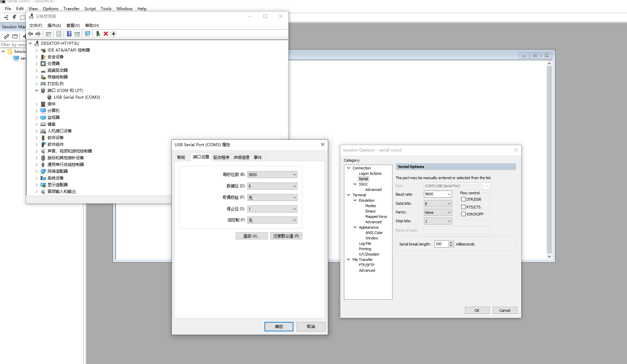This screenshot has width=627, height=364.
Task: Enable the DTR/DSR flow control checkbox
Action: point(463,199)
